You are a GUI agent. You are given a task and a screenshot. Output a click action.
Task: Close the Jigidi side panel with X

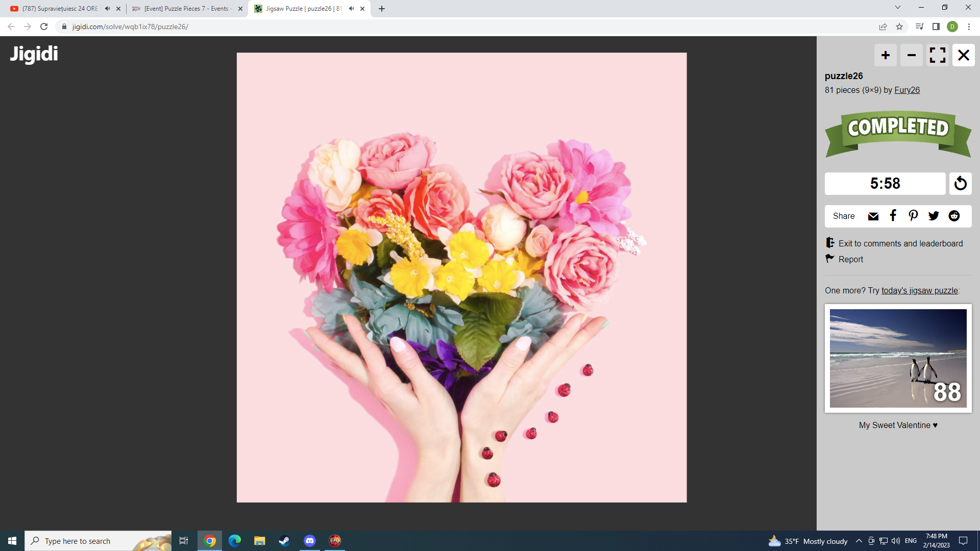click(x=963, y=55)
